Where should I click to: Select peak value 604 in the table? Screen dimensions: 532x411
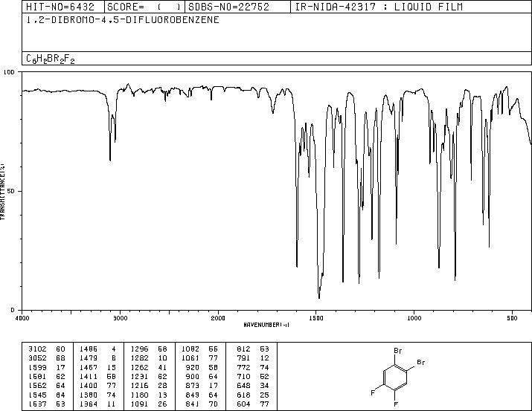tap(243, 404)
